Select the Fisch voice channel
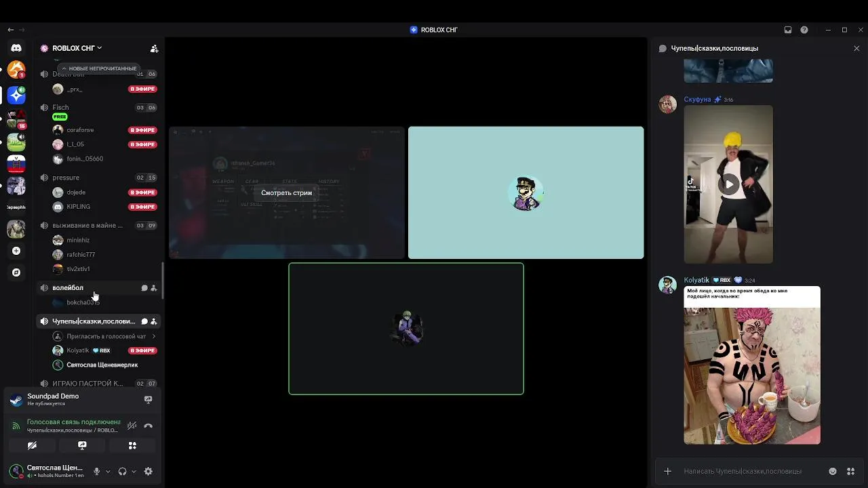Viewport: 868px width, 488px height. [98, 107]
